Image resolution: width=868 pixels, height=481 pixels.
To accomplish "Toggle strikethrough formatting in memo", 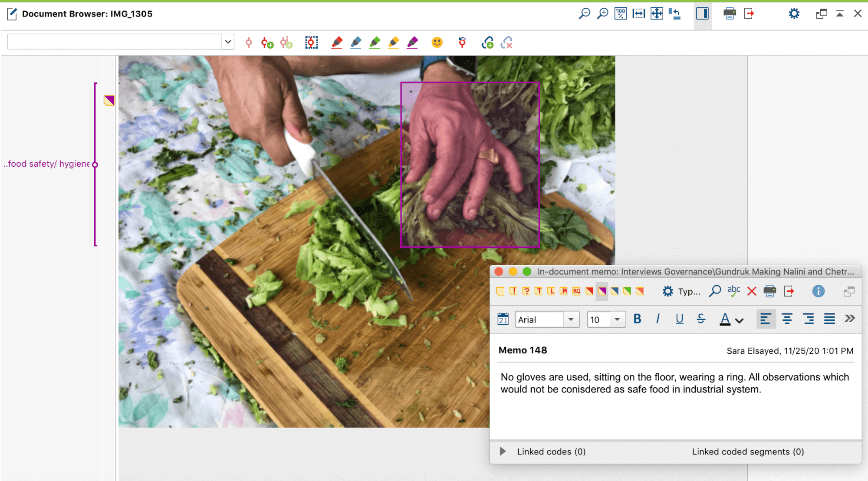I will click(x=701, y=319).
